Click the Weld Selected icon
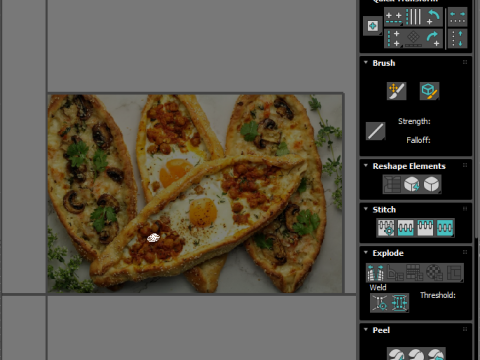Viewport: 480px width, 360px height. [x=399, y=303]
